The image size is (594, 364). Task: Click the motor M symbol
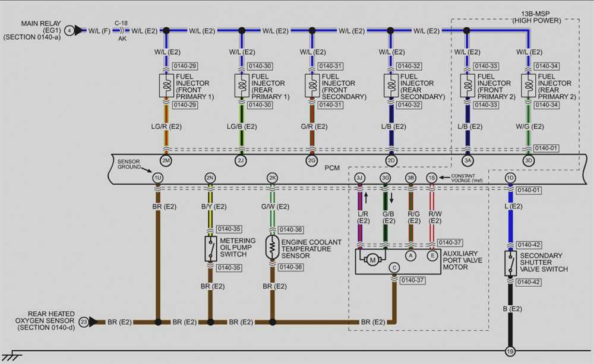(x=372, y=260)
